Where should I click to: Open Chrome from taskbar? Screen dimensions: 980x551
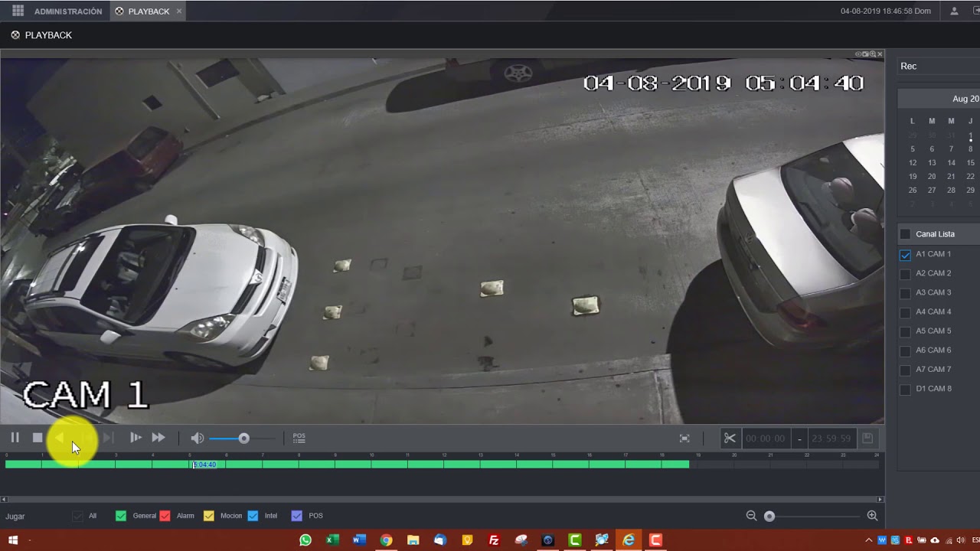[386, 540]
